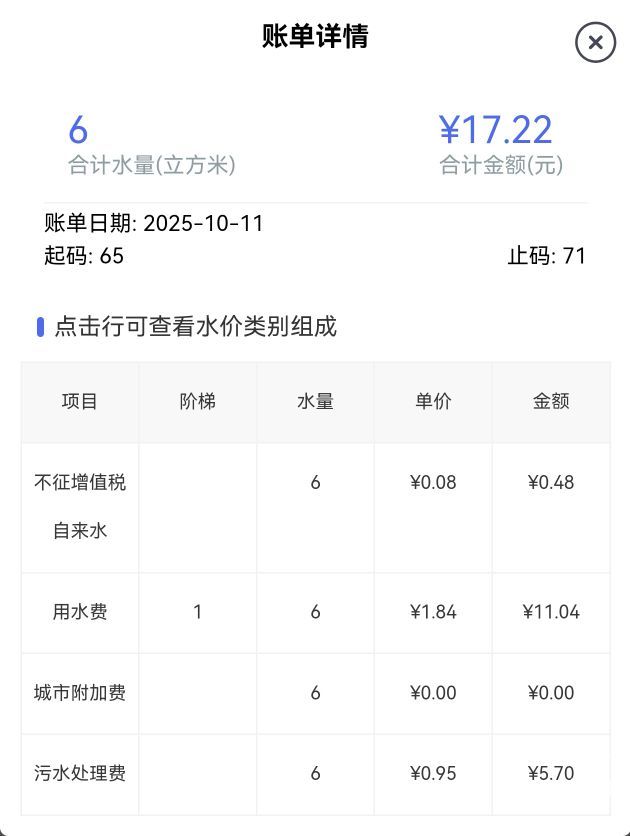Click the ¥11.04 amount for 用水费
630x836 pixels.
click(x=551, y=612)
